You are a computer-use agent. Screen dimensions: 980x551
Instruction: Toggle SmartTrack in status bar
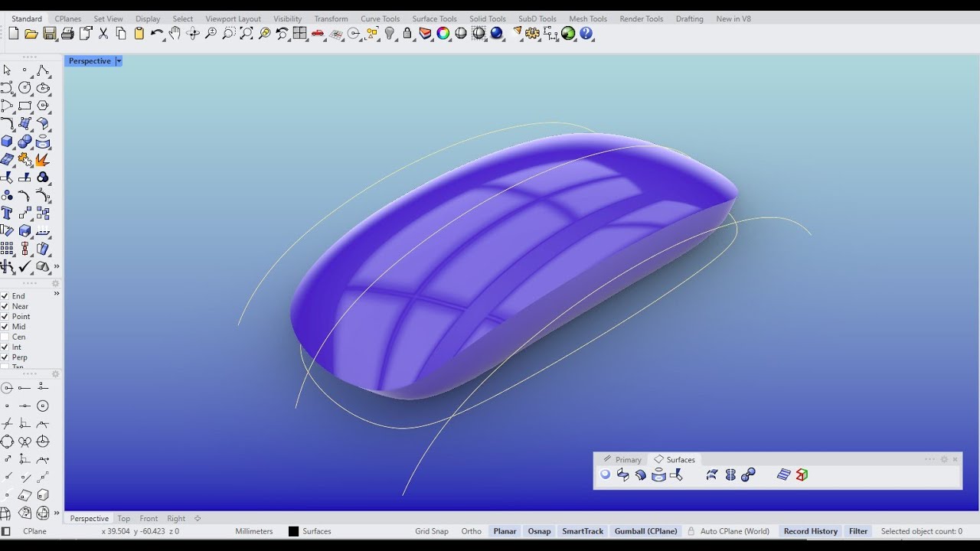[583, 531]
